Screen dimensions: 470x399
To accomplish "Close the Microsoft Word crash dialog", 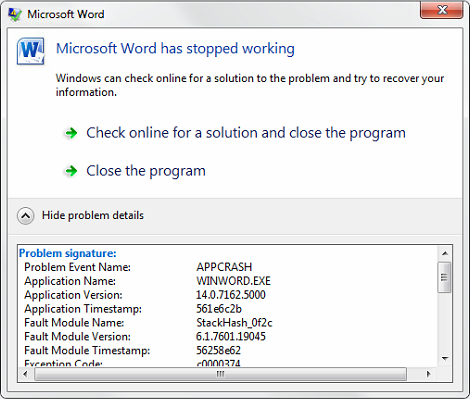I will (442, 10).
